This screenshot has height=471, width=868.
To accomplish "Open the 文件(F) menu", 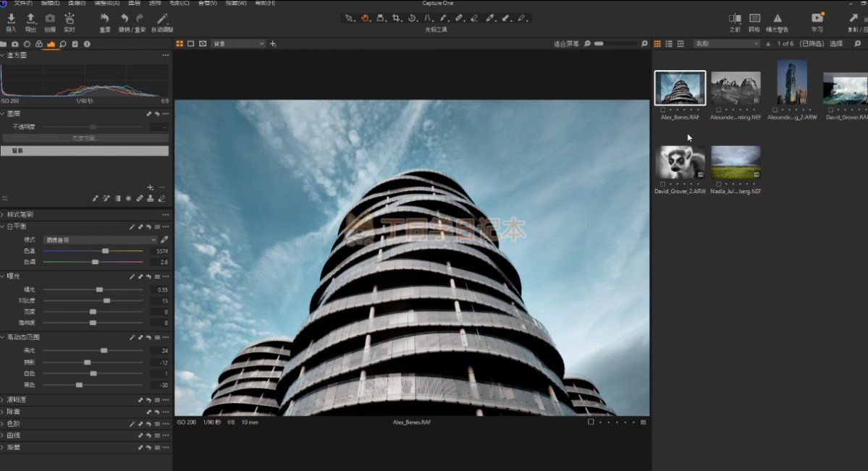I will click(x=22, y=3).
